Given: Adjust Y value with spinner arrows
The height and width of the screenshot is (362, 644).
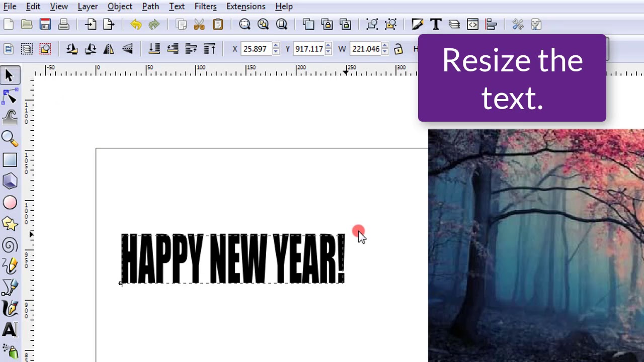Looking at the screenshot, I should click(x=328, y=49).
